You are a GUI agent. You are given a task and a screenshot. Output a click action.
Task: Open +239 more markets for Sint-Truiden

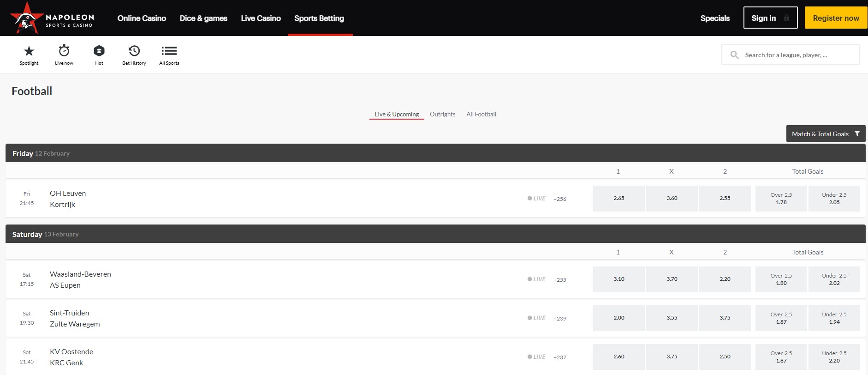[x=560, y=319]
